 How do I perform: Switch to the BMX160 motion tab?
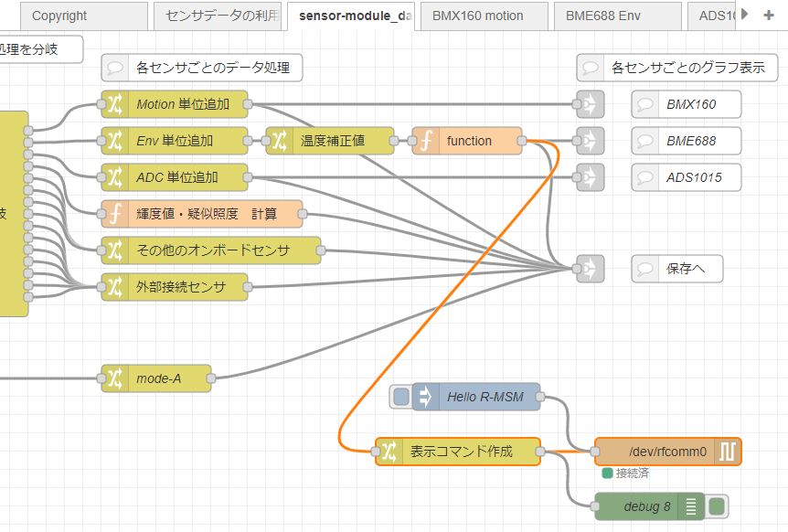477,16
